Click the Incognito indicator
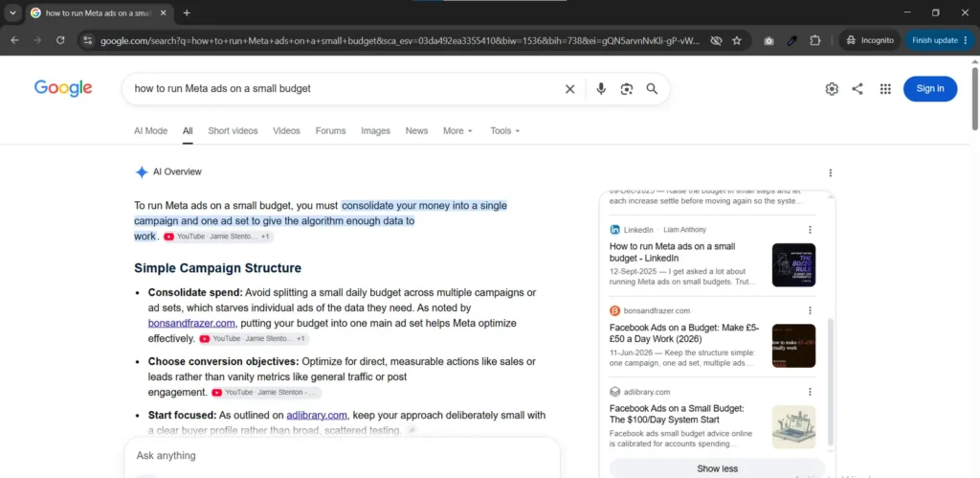 [869, 40]
